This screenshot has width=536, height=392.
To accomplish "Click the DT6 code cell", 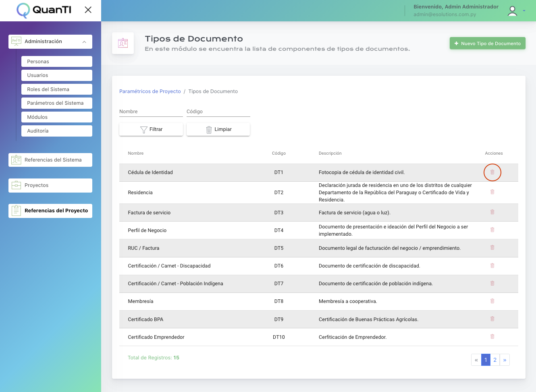I will click(x=279, y=266).
